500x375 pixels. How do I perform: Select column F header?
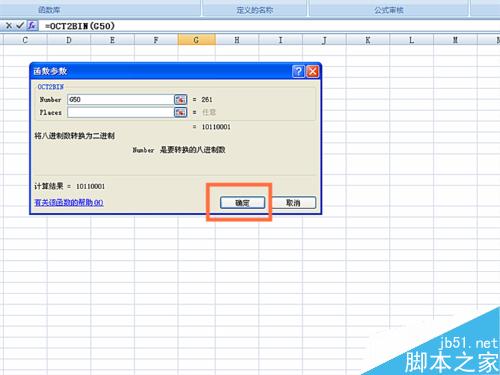coord(156,40)
